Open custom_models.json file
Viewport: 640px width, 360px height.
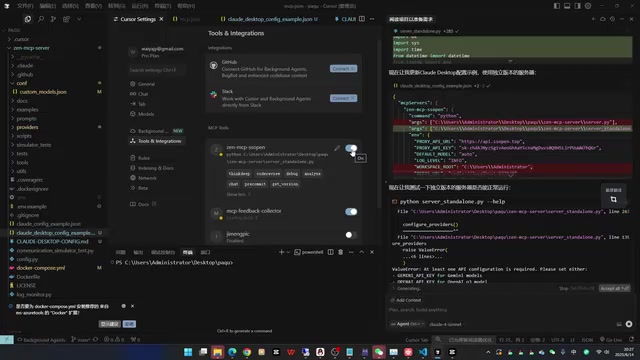(43, 92)
